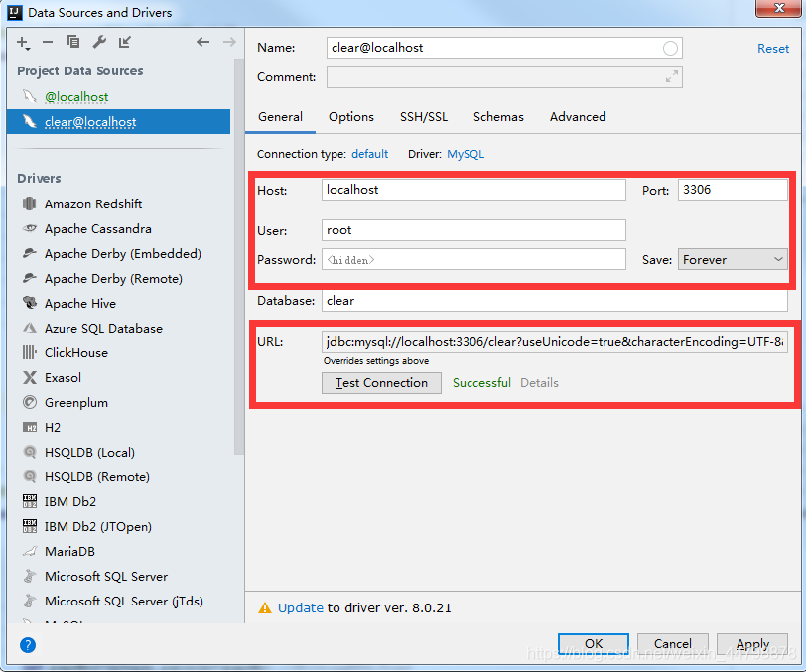806x672 pixels.
Task: Click the Reset link
Action: pyautogui.click(x=773, y=49)
